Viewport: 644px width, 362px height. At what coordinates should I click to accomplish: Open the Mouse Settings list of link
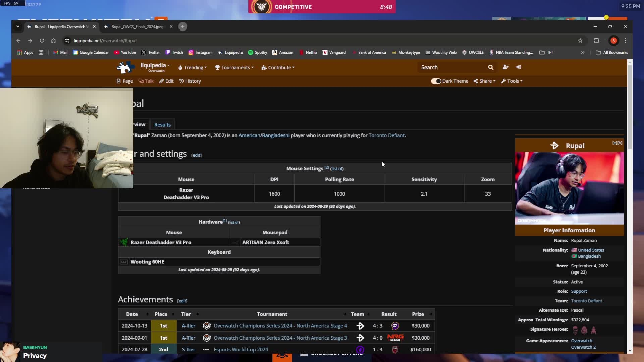click(337, 169)
